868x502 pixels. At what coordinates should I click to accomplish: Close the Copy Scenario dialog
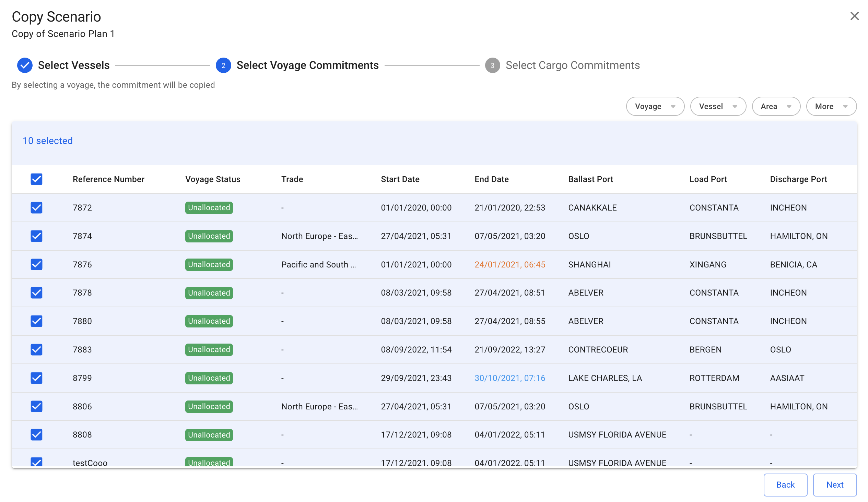854,16
